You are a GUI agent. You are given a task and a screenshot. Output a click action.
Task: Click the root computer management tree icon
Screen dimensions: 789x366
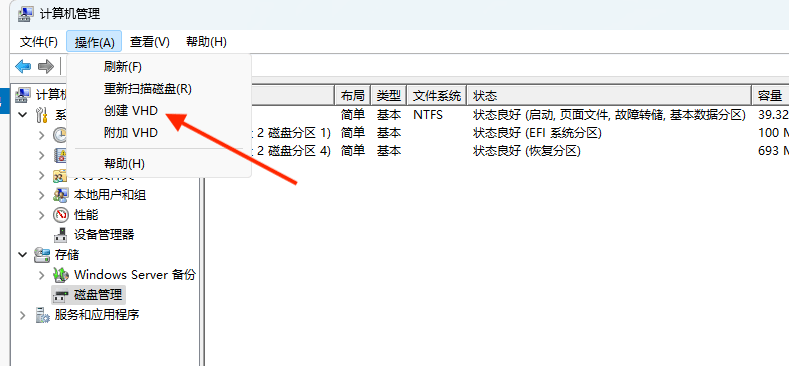[x=23, y=94]
